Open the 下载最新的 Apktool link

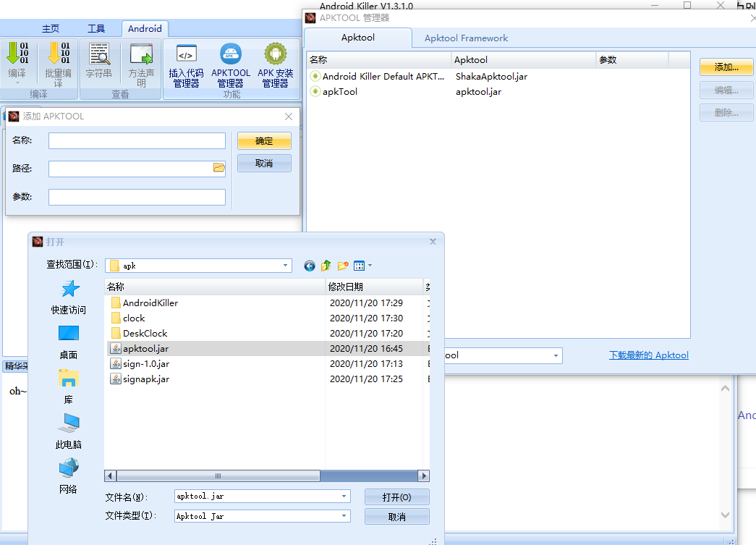coord(648,355)
